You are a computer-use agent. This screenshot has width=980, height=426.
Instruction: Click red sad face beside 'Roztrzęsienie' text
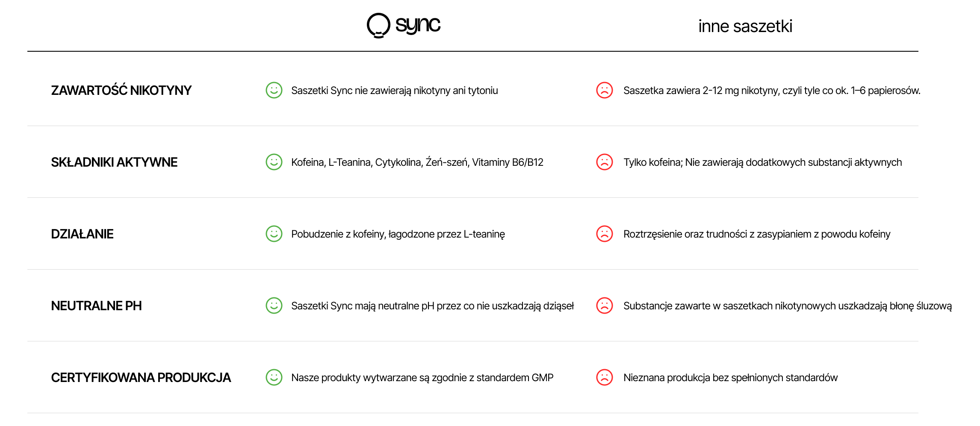click(x=605, y=234)
